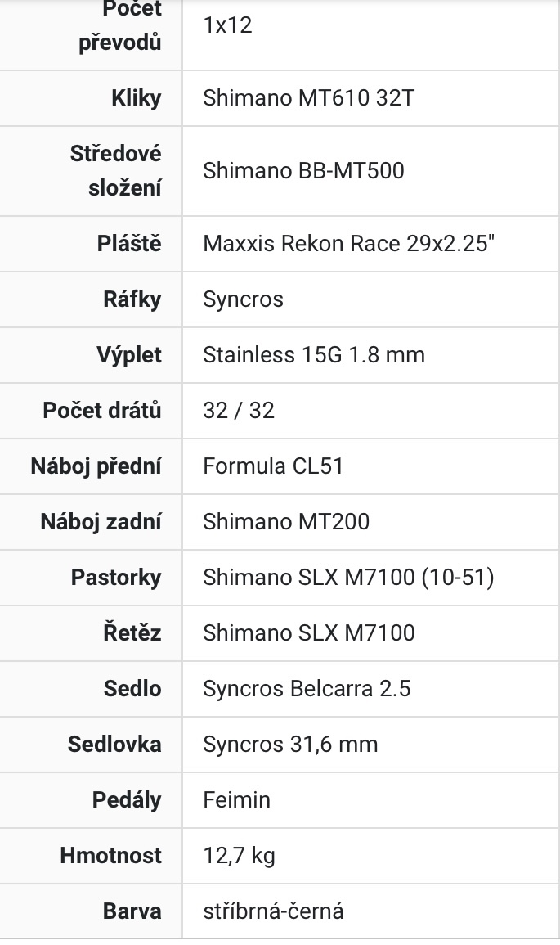
Task: Click the 32 / 32 spoke count
Action: click(x=239, y=411)
